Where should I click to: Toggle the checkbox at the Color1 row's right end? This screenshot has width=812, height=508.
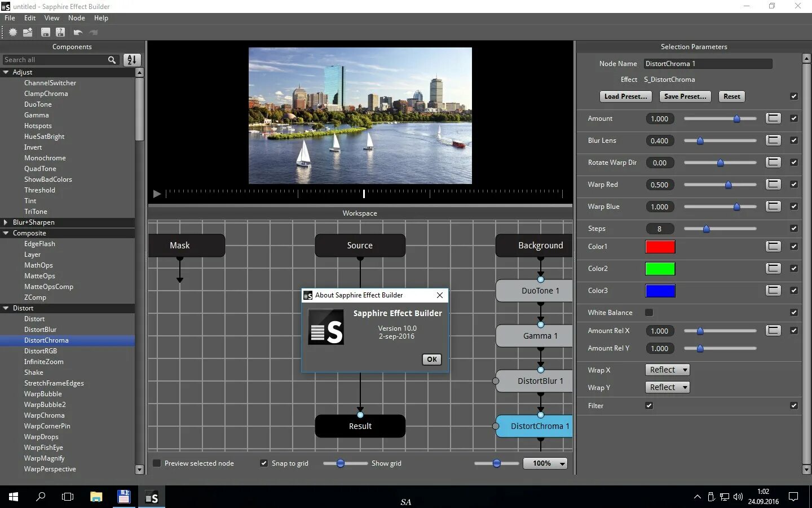click(794, 247)
